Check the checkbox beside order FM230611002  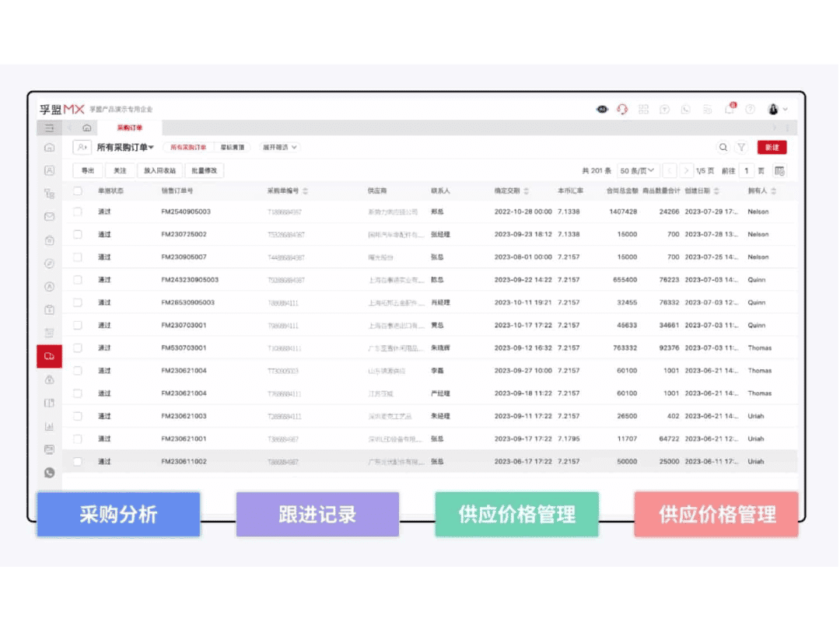(77, 461)
